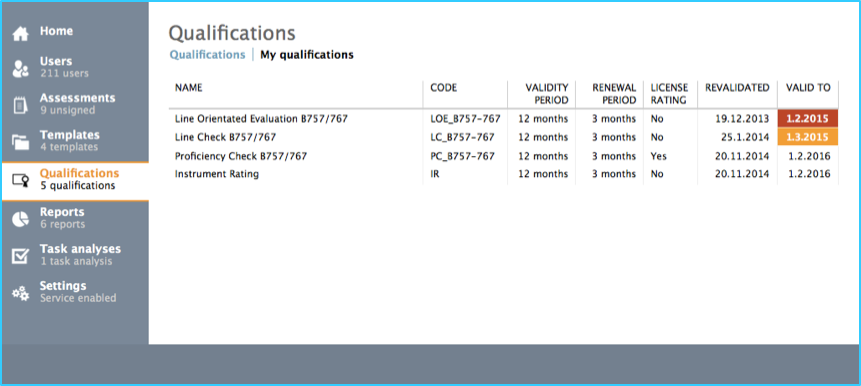Viewport: 861px width, 386px height.
Task: Click the 6 reports subtitle
Action: [63, 224]
